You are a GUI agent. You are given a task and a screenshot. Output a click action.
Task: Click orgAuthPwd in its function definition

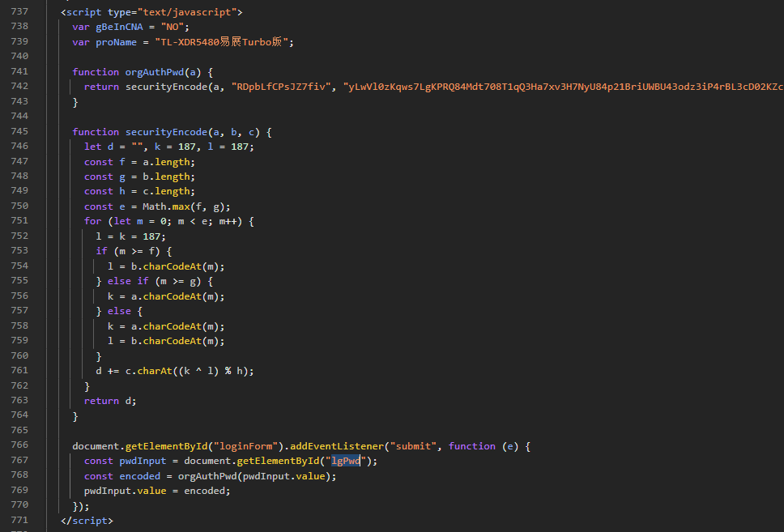[x=155, y=72]
